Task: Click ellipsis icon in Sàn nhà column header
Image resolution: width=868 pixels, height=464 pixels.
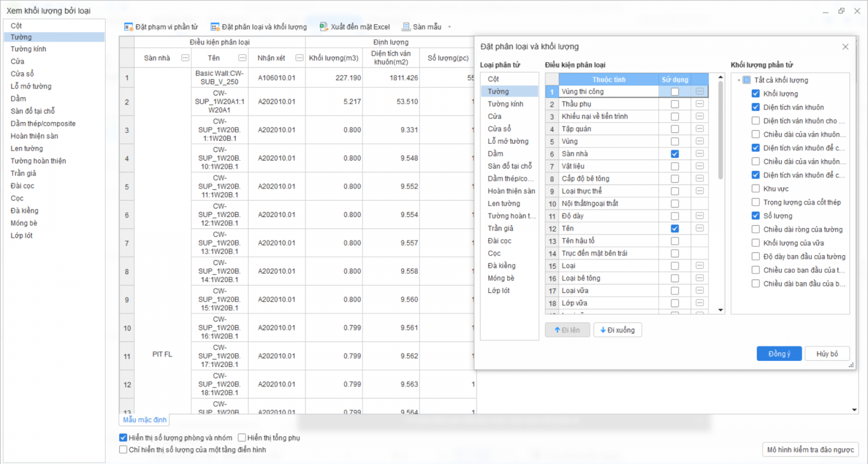Action: 185,58
